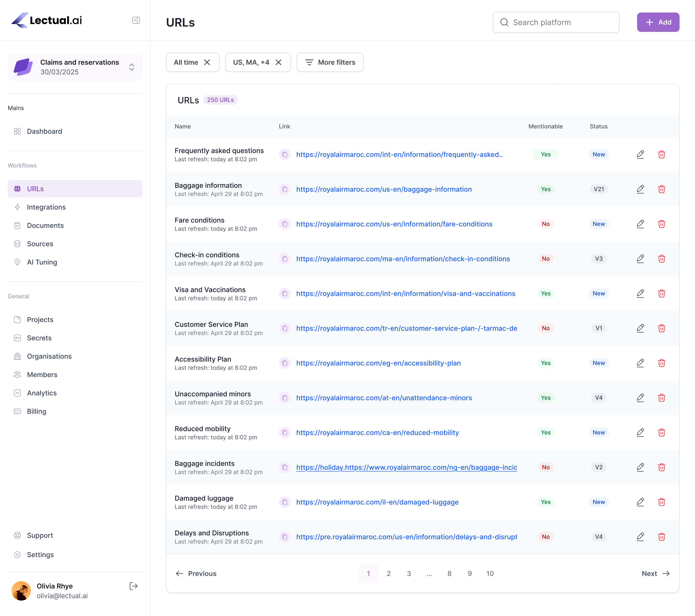695x616 pixels.
Task: Delete the Reduced mobility URL
Action: [x=661, y=433]
